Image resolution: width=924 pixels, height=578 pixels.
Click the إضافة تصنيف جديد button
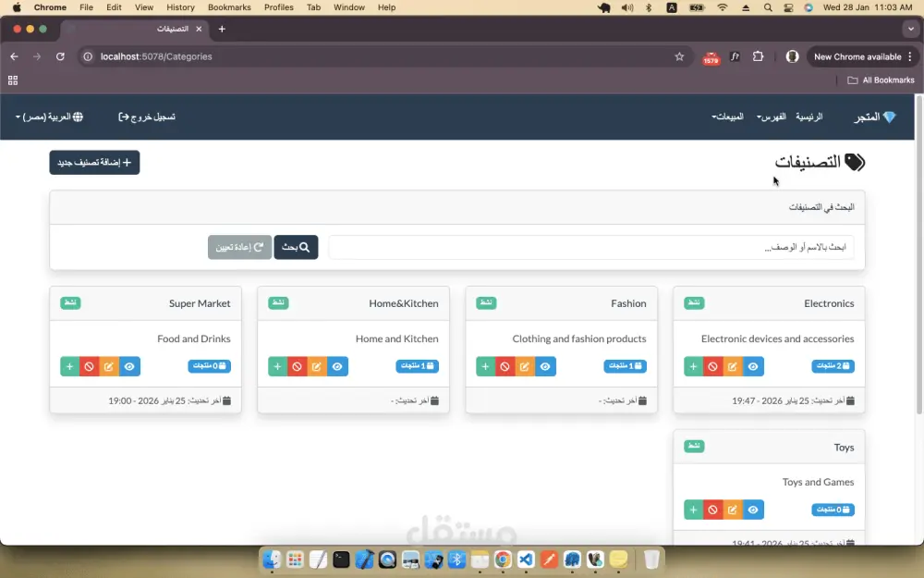(x=94, y=162)
